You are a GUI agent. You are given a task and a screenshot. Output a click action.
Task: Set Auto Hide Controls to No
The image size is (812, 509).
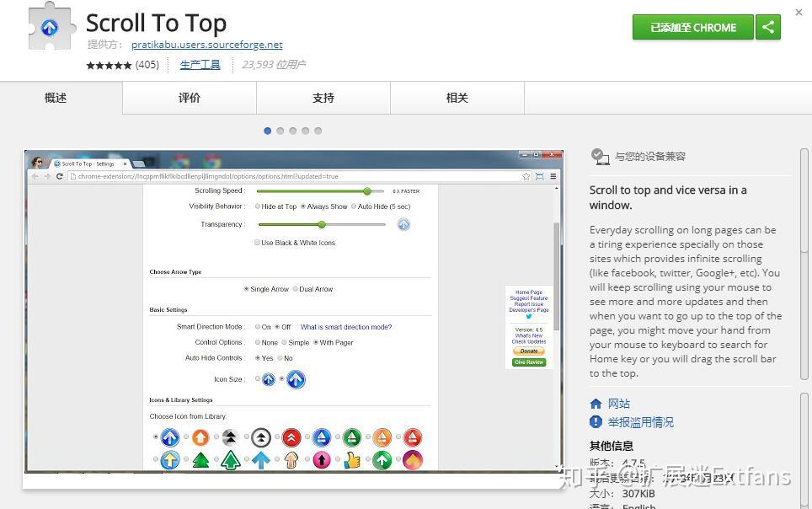280,357
